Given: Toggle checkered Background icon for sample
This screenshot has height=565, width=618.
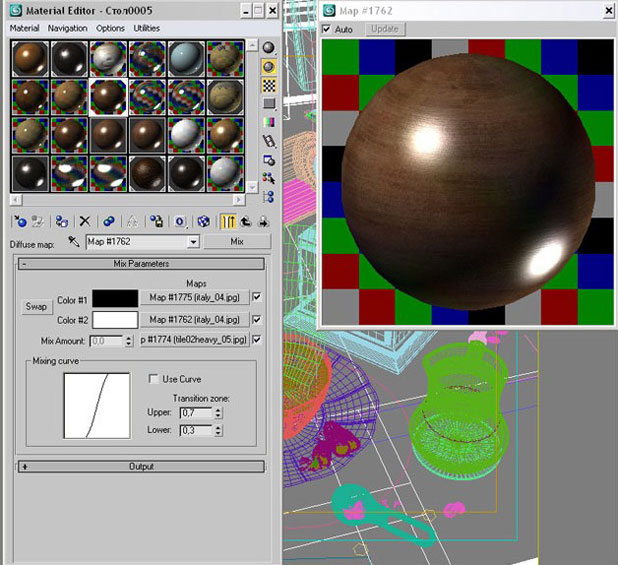Looking at the screenshot, I should tap(269, 84).
